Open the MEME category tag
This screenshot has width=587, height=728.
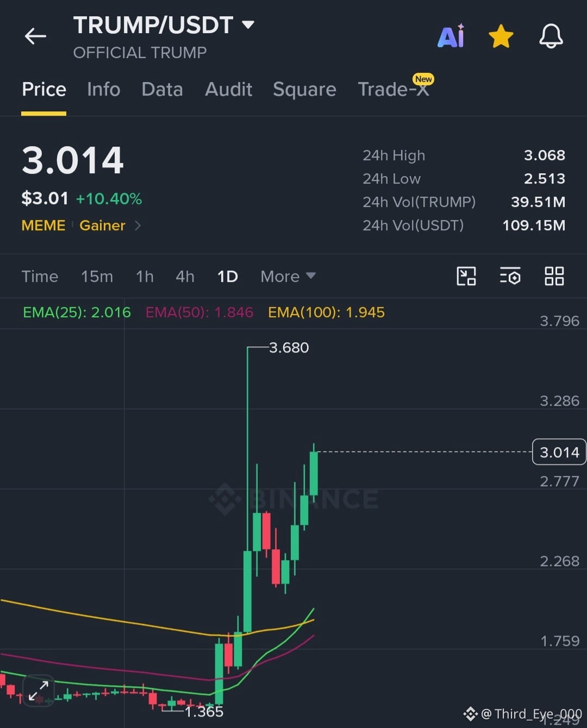tap(43, 225)
